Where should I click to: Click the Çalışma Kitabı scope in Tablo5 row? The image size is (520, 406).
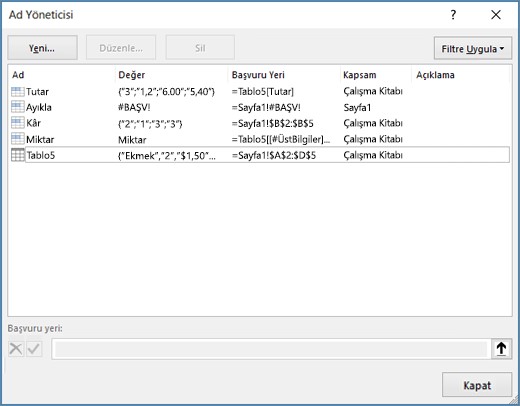tap(373, 155)
